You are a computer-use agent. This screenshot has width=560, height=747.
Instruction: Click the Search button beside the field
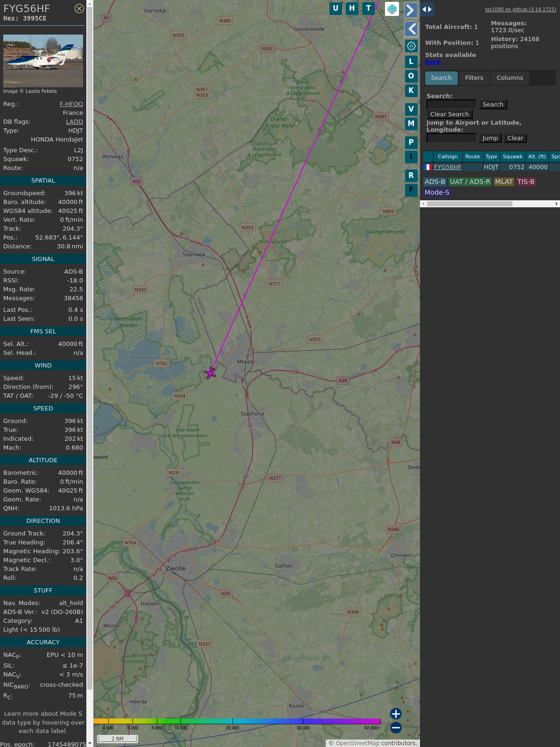[493, 105]
